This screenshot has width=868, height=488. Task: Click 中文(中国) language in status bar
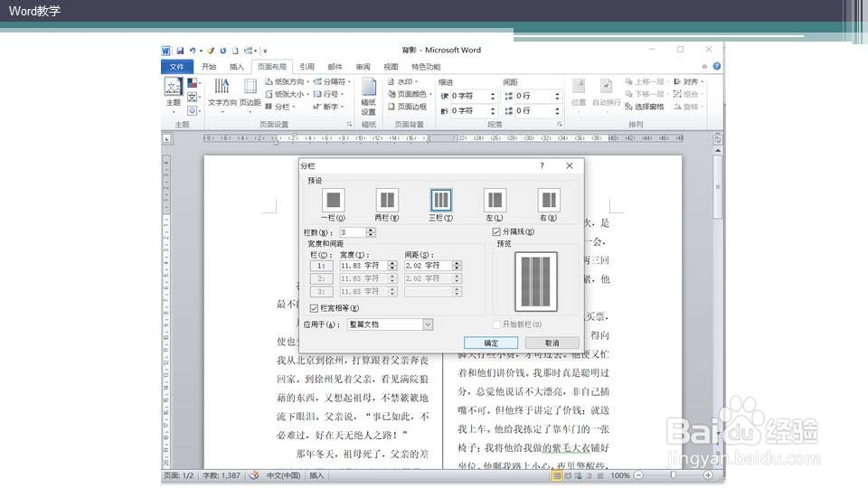[283, 475]
